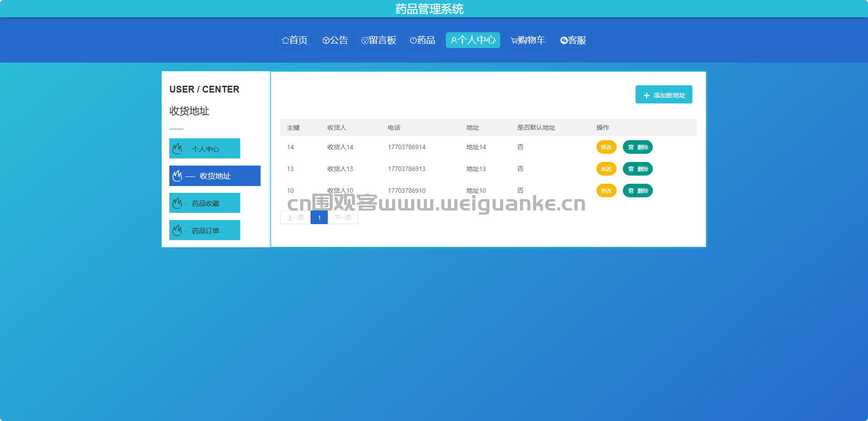Open 药品订单 in the sidebar

(x=205, y=230)
